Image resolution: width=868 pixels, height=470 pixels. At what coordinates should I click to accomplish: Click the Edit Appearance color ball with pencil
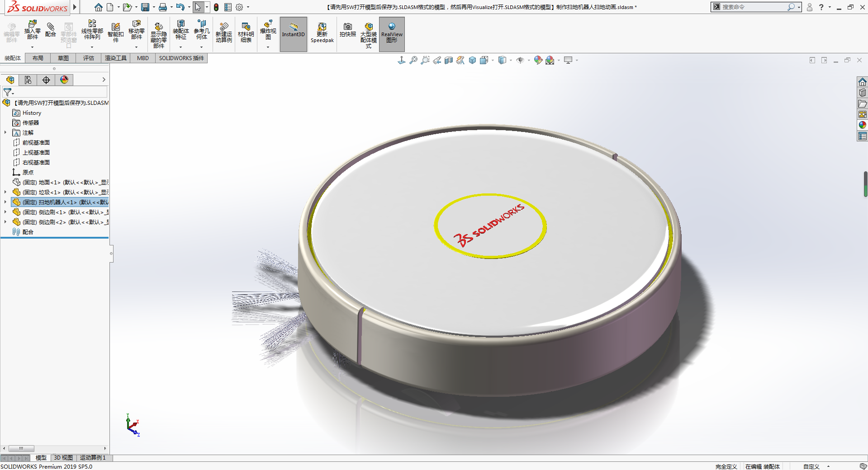(x=538, y=60)
